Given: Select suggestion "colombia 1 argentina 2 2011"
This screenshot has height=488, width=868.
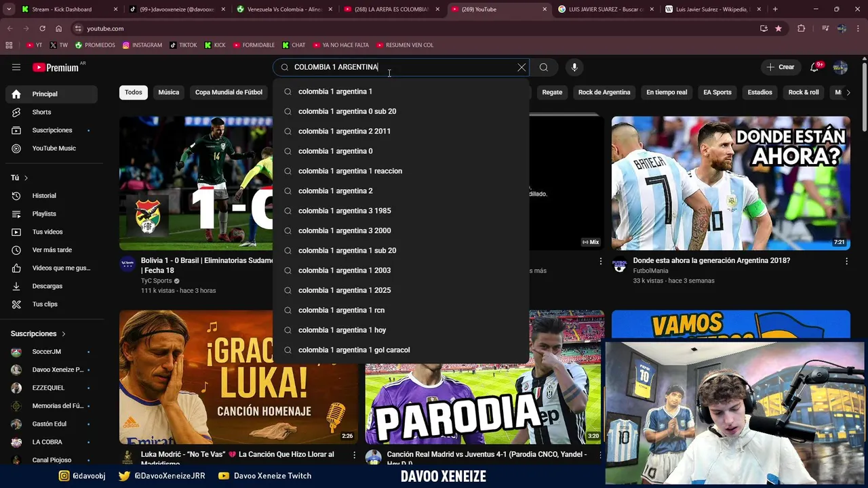Looking at the screenshot, I should [401, 131].
